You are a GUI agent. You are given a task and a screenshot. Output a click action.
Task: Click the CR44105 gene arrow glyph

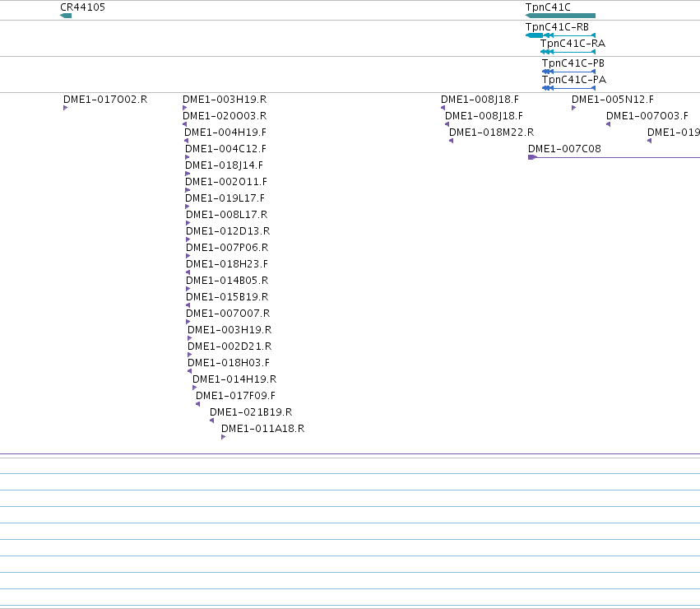click(66, 16)
